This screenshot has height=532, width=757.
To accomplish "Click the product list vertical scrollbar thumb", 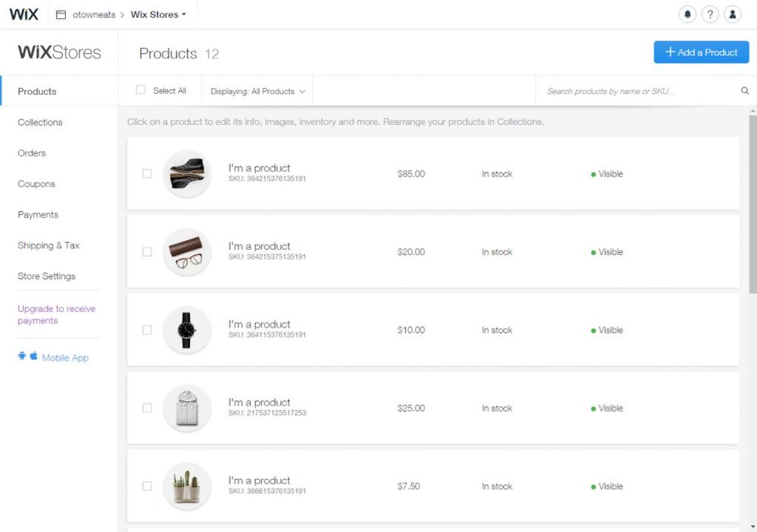I will click(x=752, y=203).
